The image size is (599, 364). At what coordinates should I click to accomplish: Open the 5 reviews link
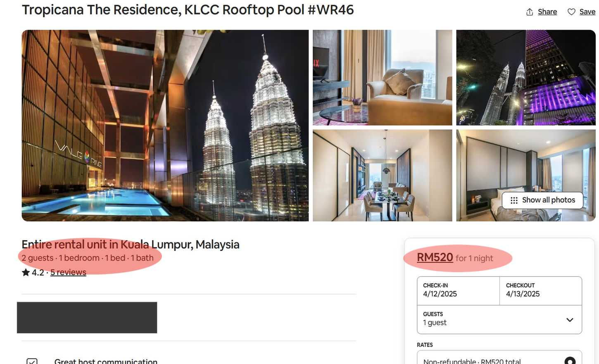68,272
